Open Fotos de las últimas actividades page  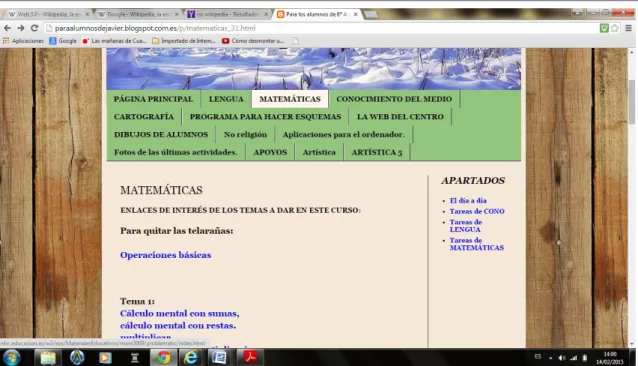tap(175, 152)
